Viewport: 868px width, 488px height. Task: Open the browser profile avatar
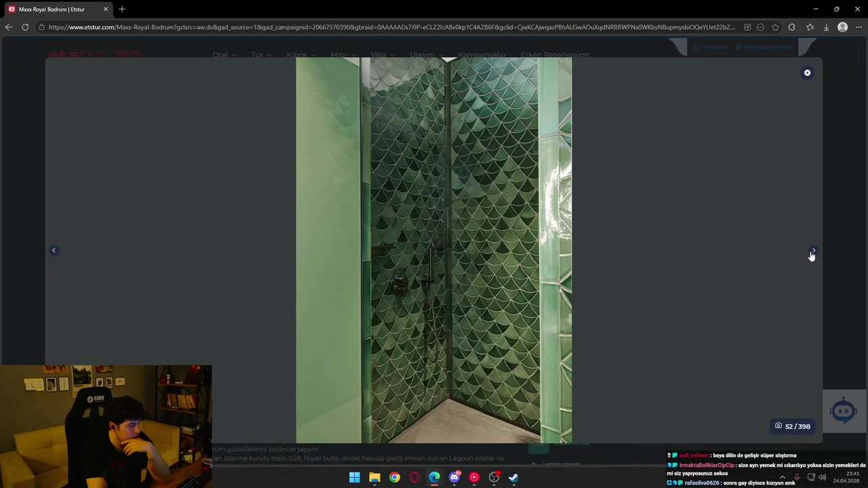(842, 27)
